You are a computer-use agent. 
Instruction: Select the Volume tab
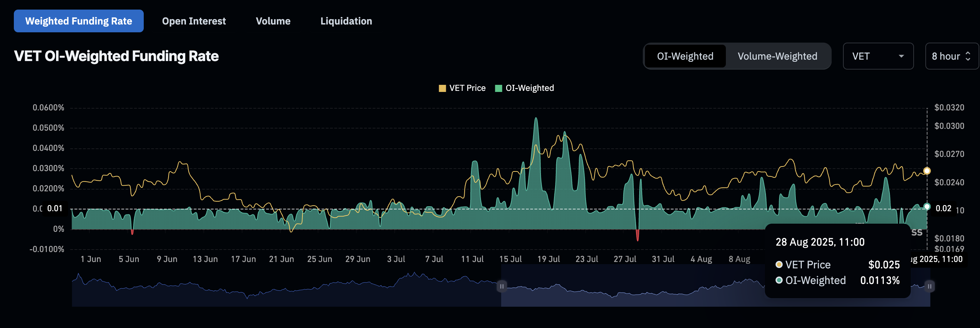pyautogui.click(x=273, y=21)
